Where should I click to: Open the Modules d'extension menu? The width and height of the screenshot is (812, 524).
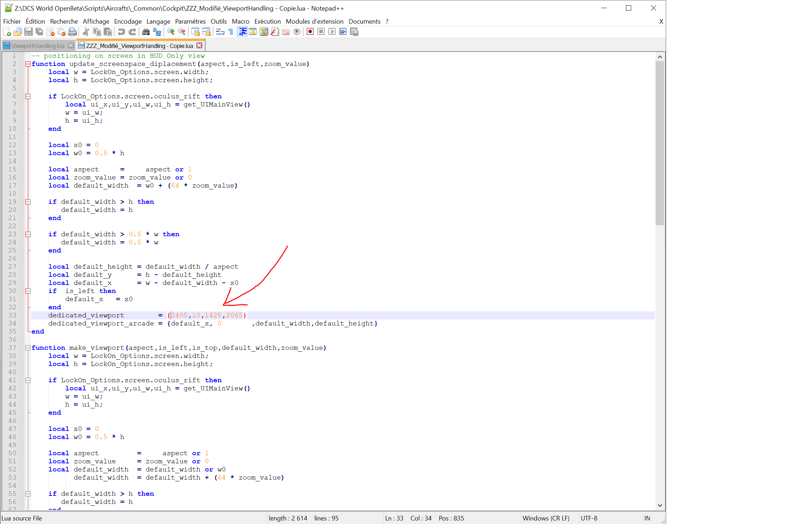[314, 22]
